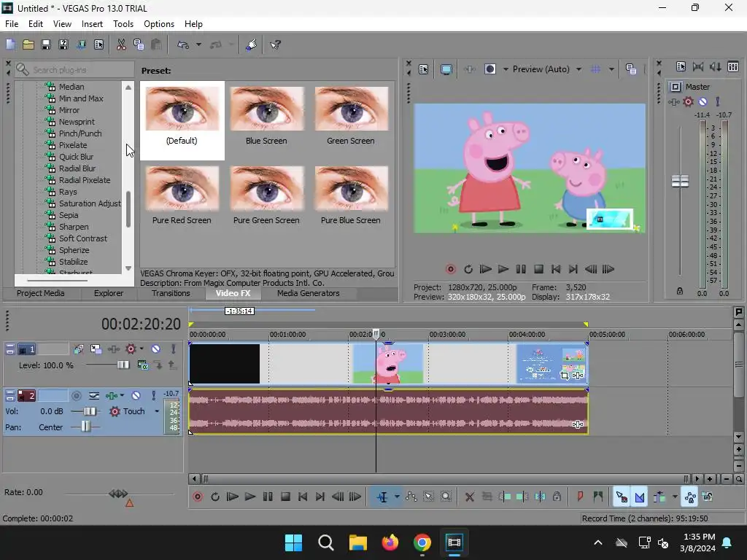Copy snapshot to clipboard in preview
This screenshot has height=560, width=747.
point(631,69)
